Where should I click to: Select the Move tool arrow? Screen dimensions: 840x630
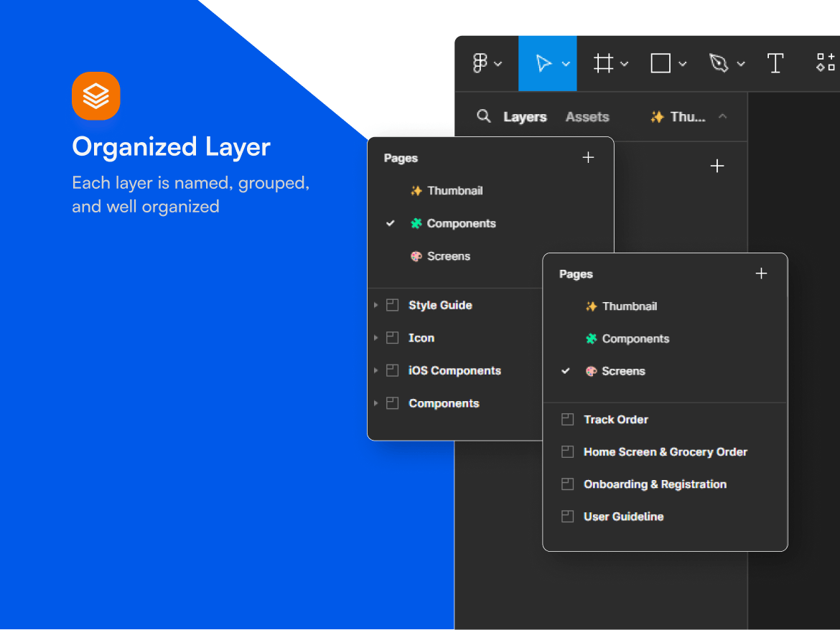[543, 63]
